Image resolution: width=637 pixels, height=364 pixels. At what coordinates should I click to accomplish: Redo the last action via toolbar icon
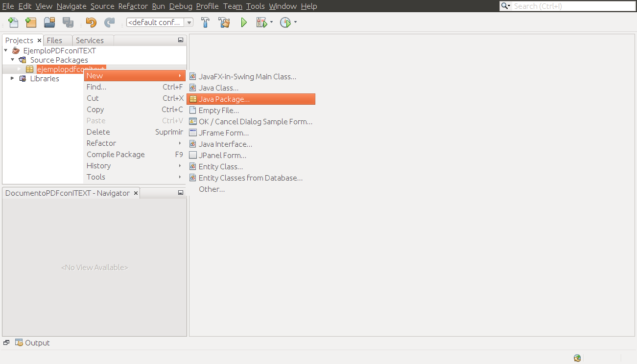click(x=108, y=22)
